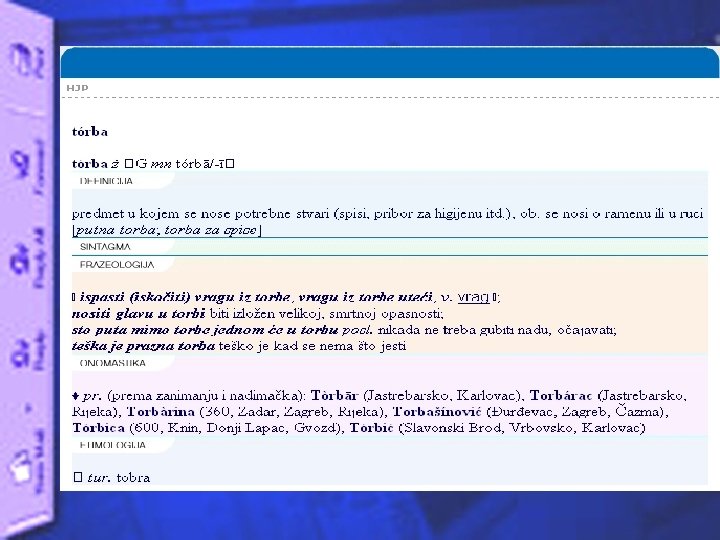This screenshot has height=540, width=720.
Task: Click the surname 'Tòrbić'
Action: click(371, 428)
